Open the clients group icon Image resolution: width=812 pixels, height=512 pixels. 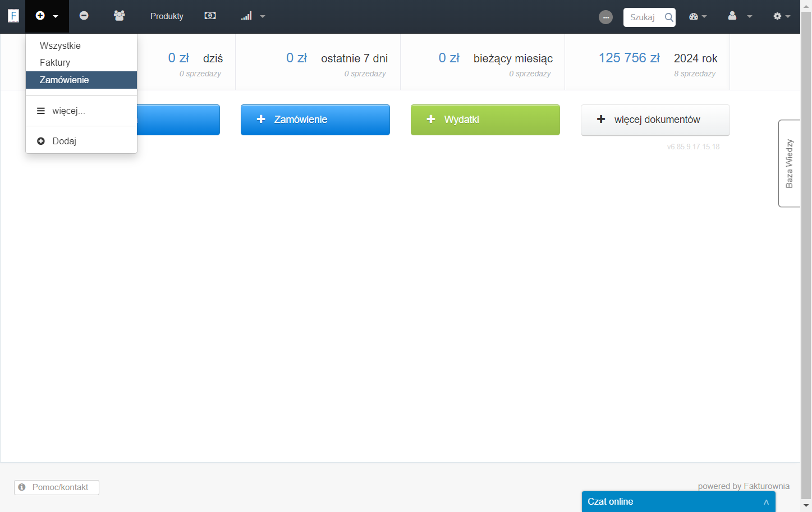(x=119, y=16)
